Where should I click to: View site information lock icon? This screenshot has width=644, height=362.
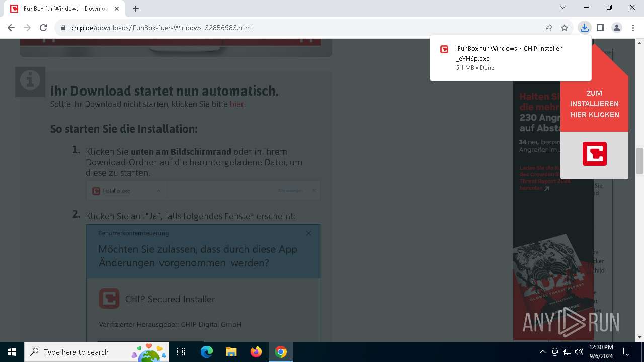(x=63, y=28)
